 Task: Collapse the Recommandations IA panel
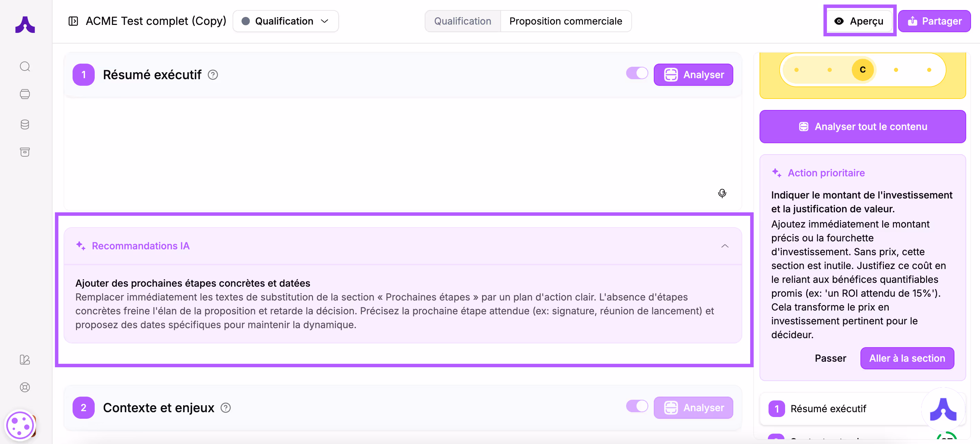pos(725,246)
